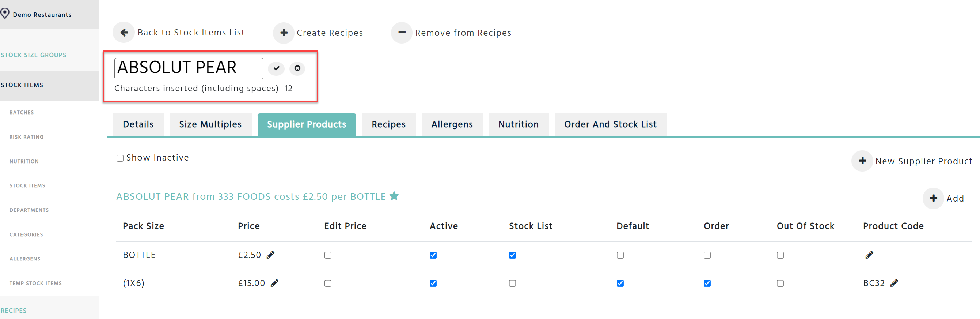Open TEMP STOCK ITEMS in sidebar
This screenshot has width=980, height=319.
[36, 283]
